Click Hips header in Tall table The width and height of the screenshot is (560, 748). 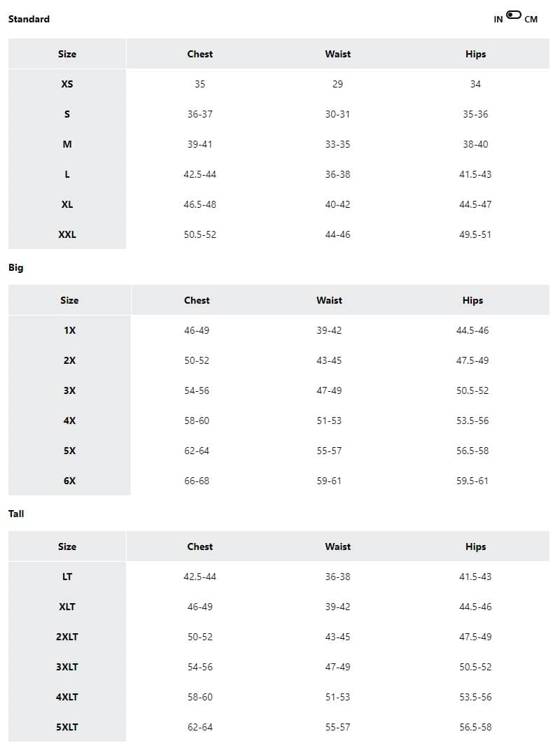(475, 546)
